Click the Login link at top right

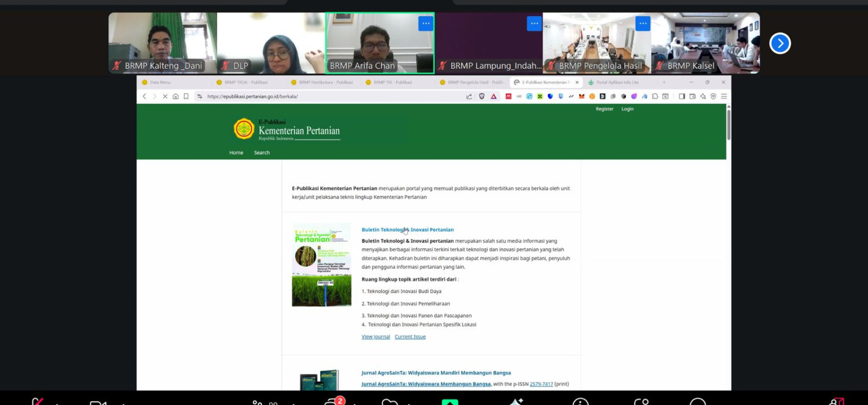click(627, 109)
